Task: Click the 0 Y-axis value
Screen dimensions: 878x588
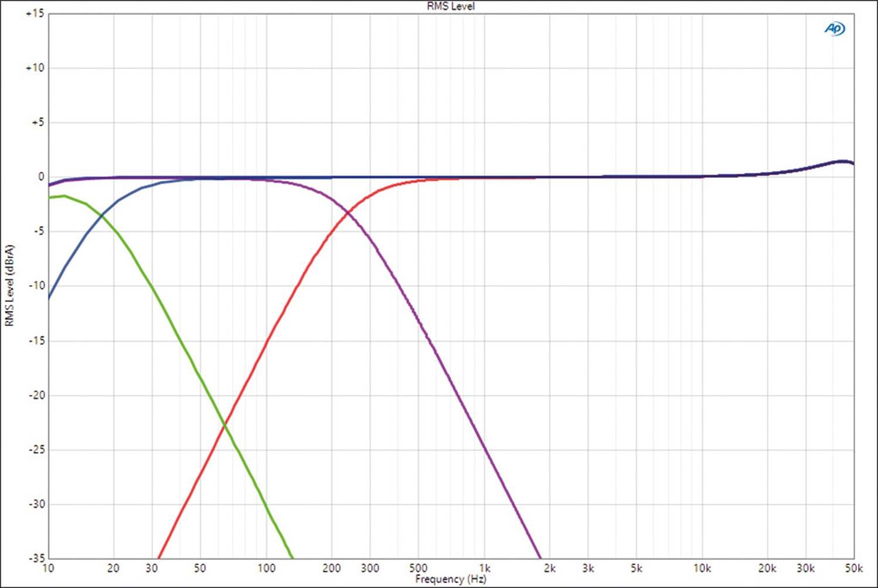Action: point(41,177)
